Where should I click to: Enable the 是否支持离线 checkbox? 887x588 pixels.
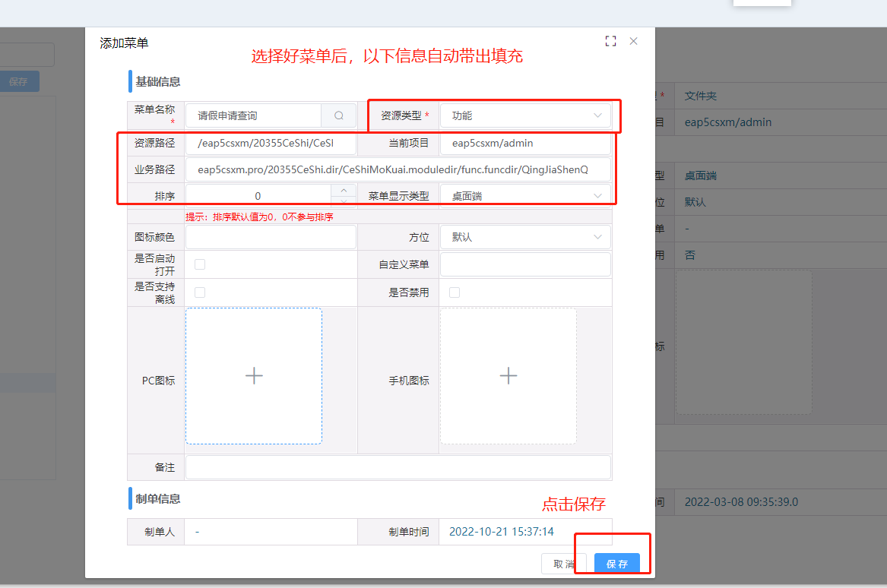pos(200,292)
